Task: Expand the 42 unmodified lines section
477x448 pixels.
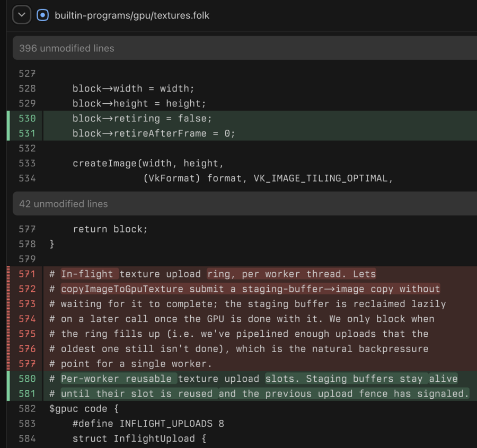Action: point(245,204)
